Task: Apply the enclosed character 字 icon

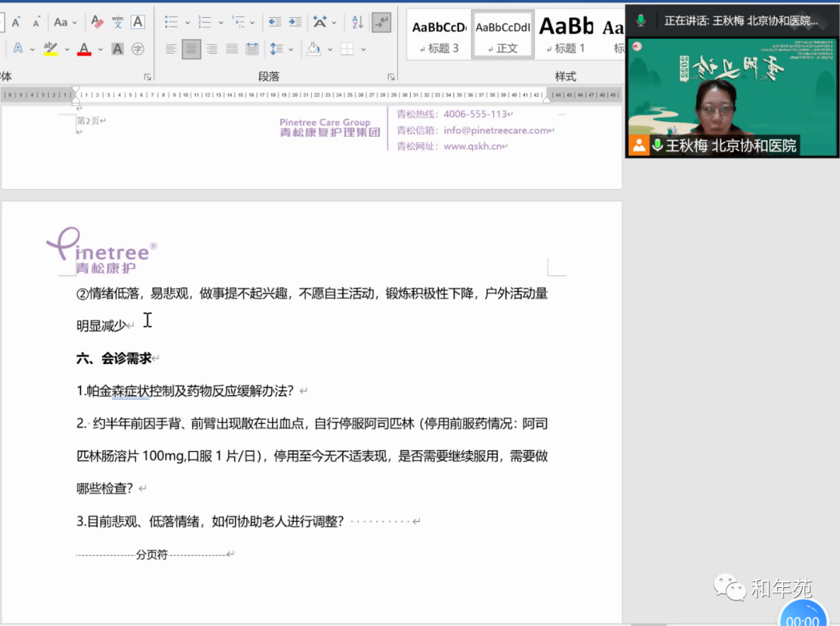Action: (x=138, y=49)
